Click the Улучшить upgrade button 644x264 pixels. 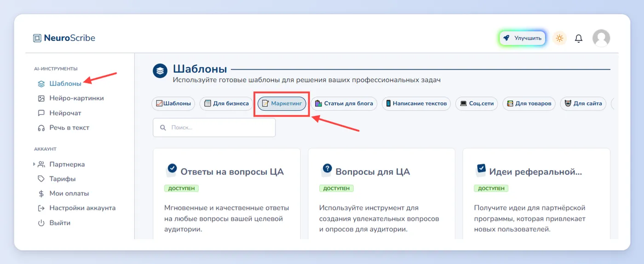pyautogui.click(x=522, y=38)
